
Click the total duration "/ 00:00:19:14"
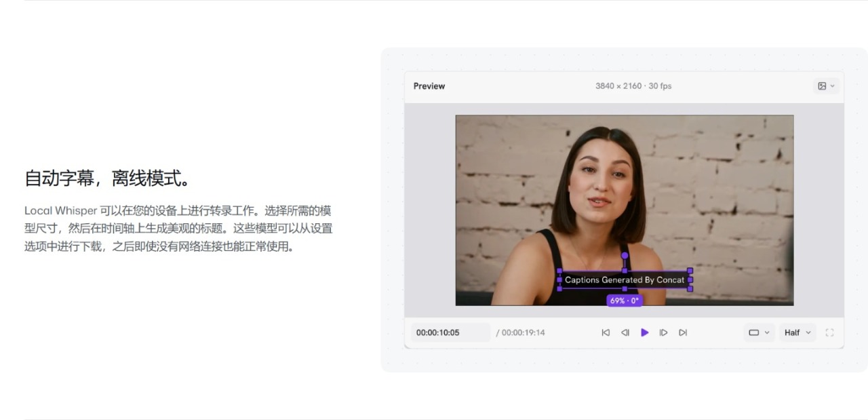(521, 332)
